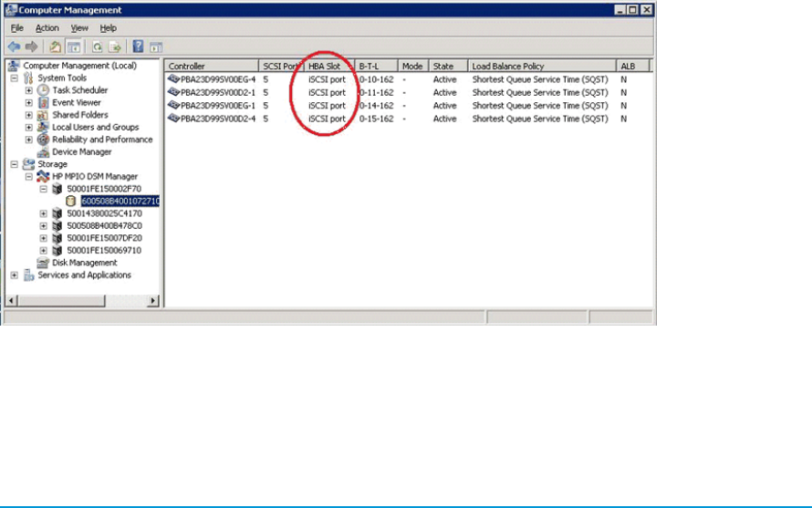Screen dimensions: 812x508
Task: Click the Reliability and Performance icon
Action: (43, 140)
